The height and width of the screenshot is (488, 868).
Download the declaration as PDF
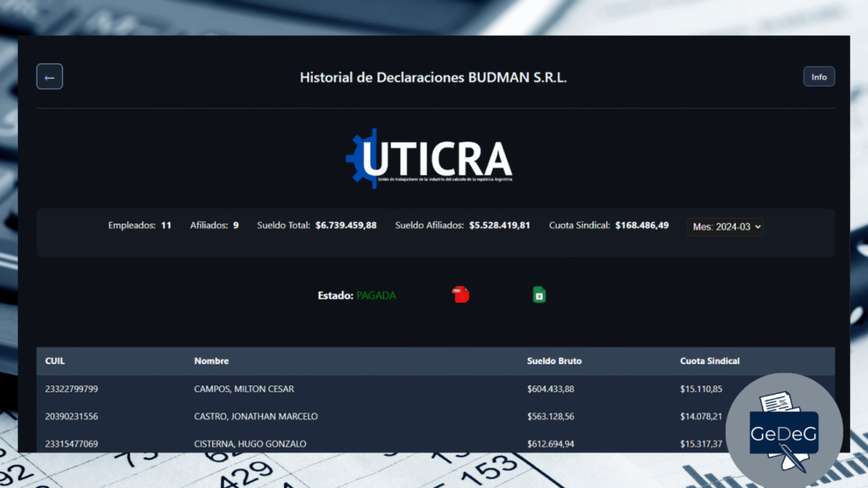coord(460,294)
